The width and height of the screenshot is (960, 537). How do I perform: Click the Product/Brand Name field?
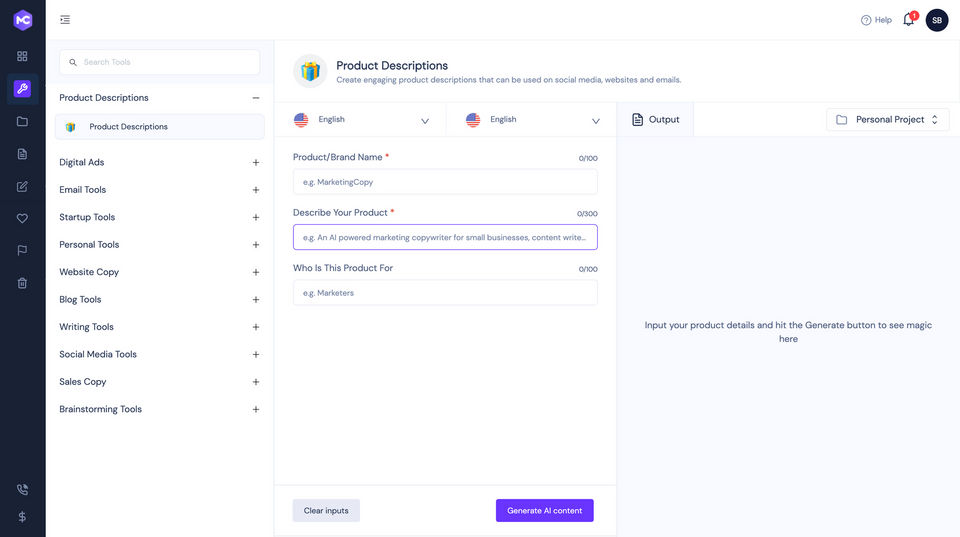point(445,182)
